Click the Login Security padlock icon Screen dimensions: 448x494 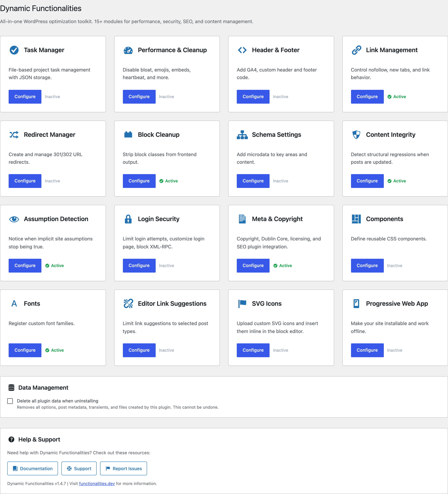point(128,219)
